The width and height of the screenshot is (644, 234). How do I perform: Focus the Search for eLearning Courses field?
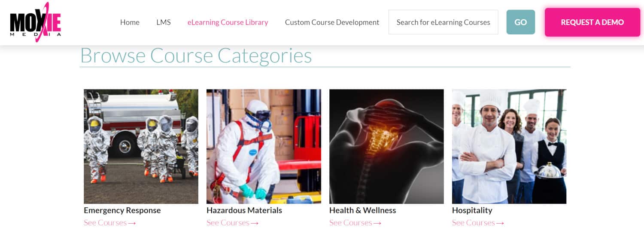coord(444,22)
